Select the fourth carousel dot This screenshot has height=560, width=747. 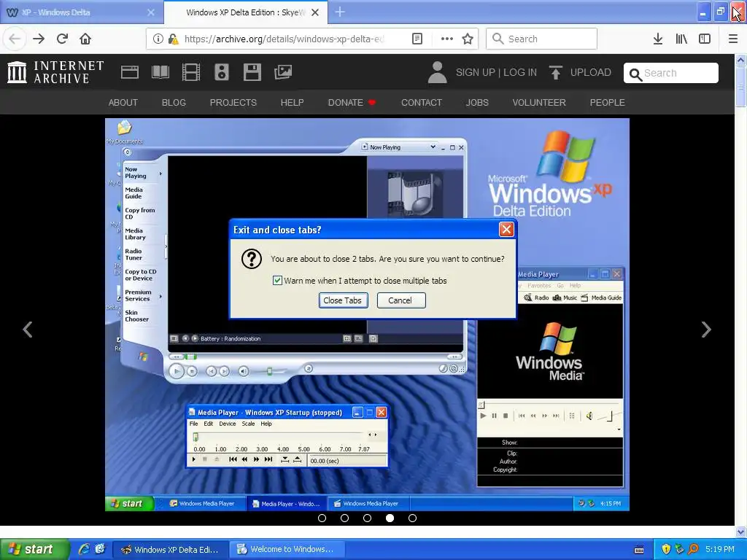(x=390, y=518)
